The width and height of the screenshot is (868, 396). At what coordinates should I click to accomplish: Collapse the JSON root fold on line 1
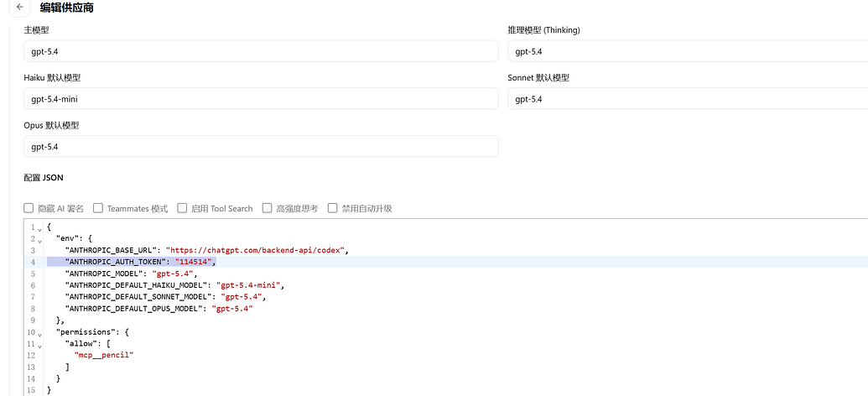[39, 228]
